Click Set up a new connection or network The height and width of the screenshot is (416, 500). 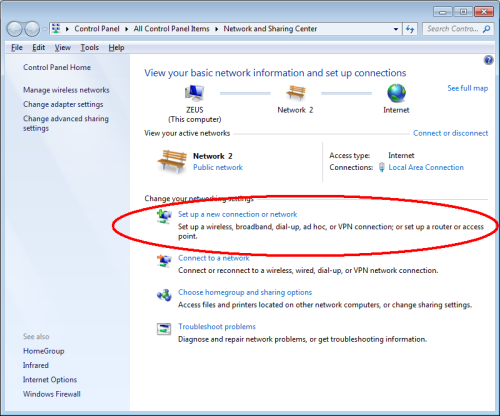coord(237,214)
